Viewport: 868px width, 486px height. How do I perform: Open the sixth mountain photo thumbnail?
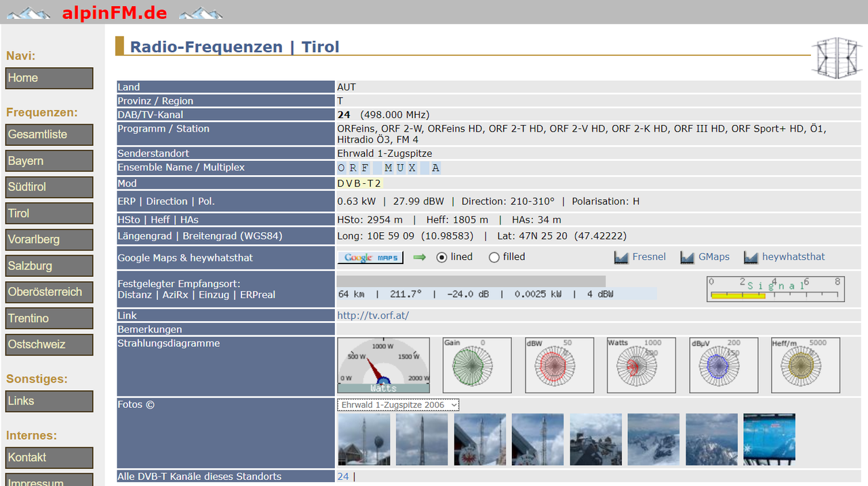point(654,439)
